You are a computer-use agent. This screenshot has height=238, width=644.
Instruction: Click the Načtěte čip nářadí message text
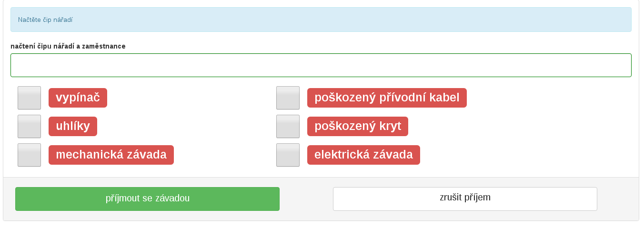45,20
